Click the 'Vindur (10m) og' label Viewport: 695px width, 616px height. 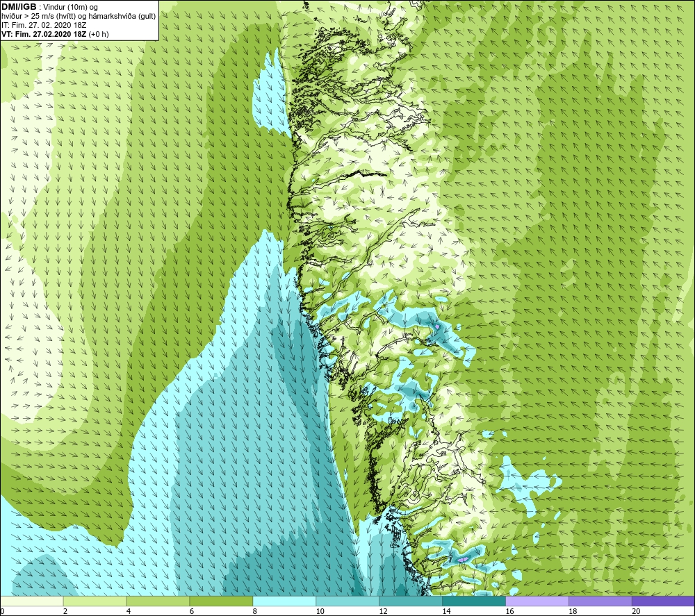(70, 7)
